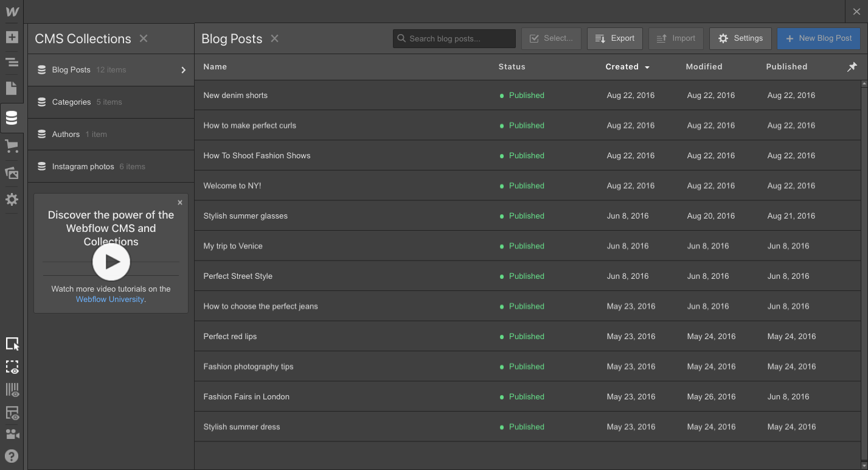Open the CMS Collections database icon
Screen dimensions: 868x470
[12, 118]
